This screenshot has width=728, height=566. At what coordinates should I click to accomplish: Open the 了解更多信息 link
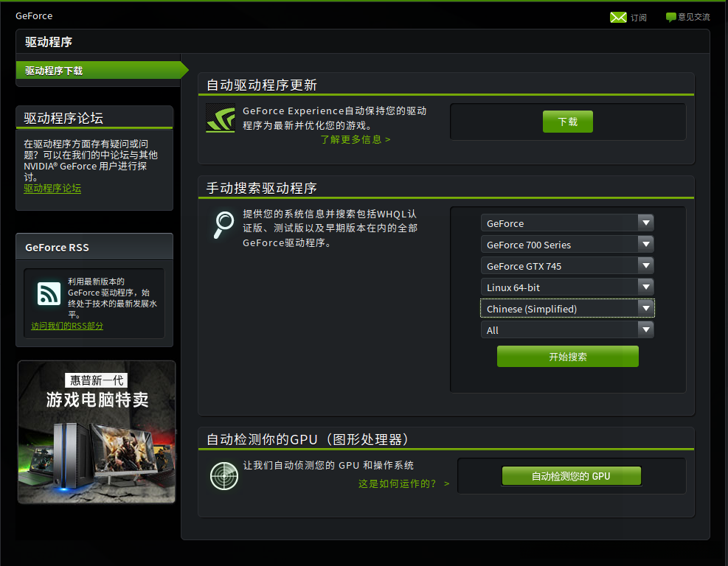[356, 139]
